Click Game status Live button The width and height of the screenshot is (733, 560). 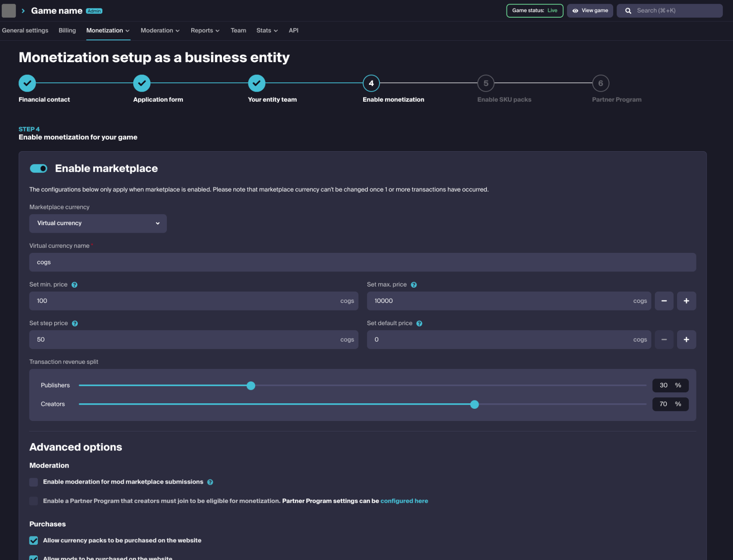click(x=535, y=11)
